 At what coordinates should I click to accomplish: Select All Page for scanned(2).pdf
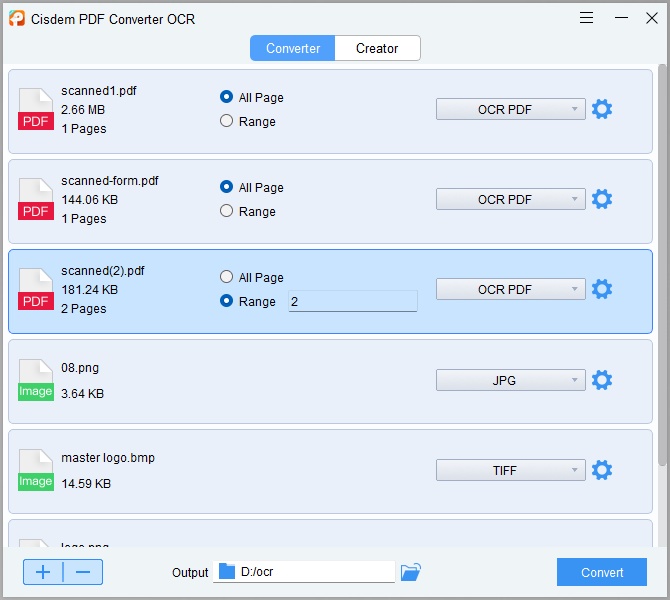252,277
